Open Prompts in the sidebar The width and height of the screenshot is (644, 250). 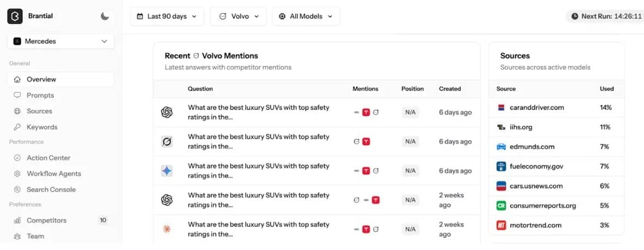[x=61, y=96]
